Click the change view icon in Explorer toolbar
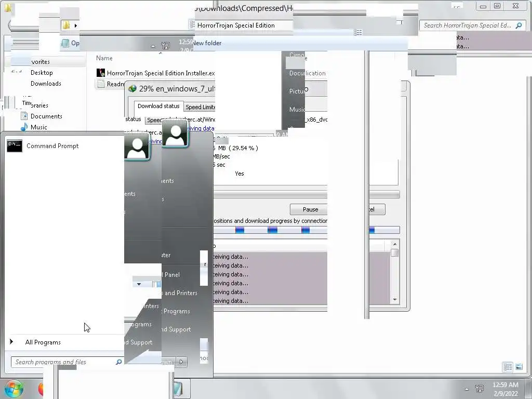The height and width of the screenshot is (399, 532). tap(357, 32)
